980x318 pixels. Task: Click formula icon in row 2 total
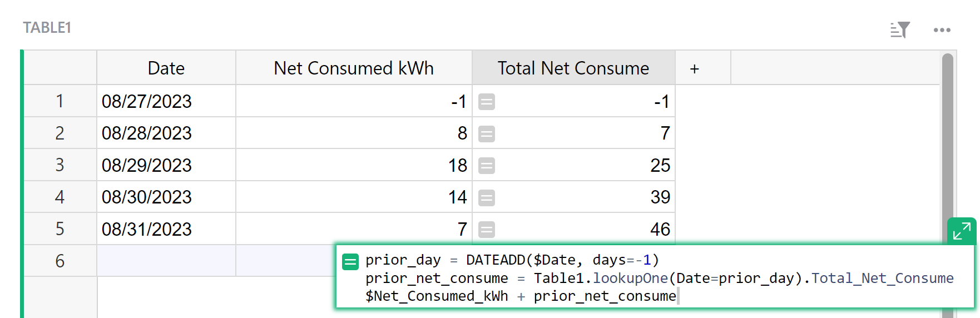click(487, 134)
